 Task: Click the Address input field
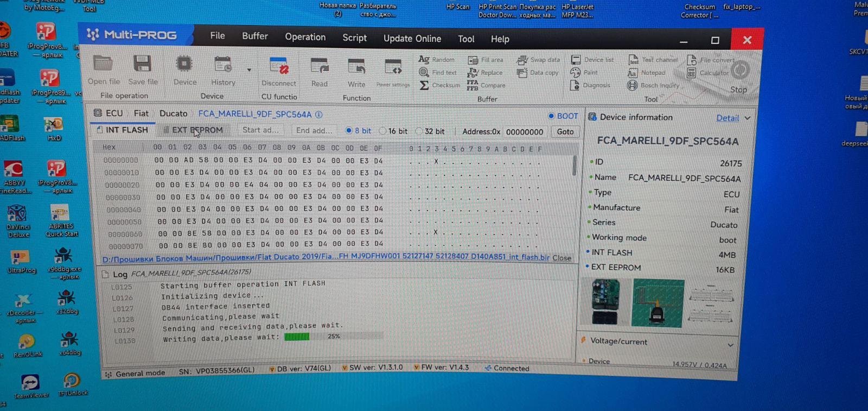click(x=525, y=132)
